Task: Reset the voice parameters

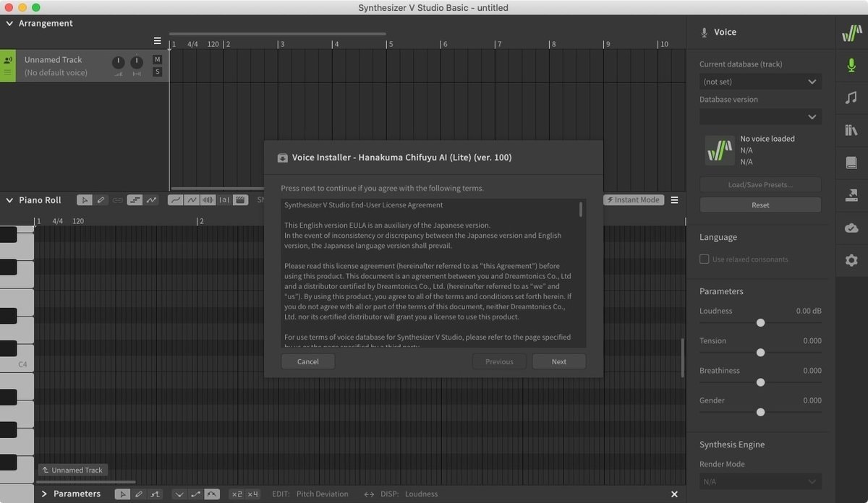Action: (x=759, y=205)
